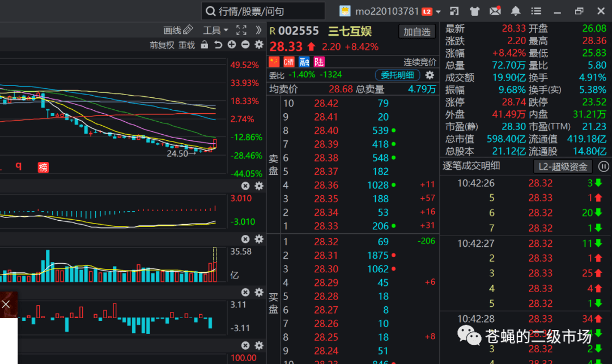
Task: Zoom in the chart with the plus icon
Action: coord(232,44)
